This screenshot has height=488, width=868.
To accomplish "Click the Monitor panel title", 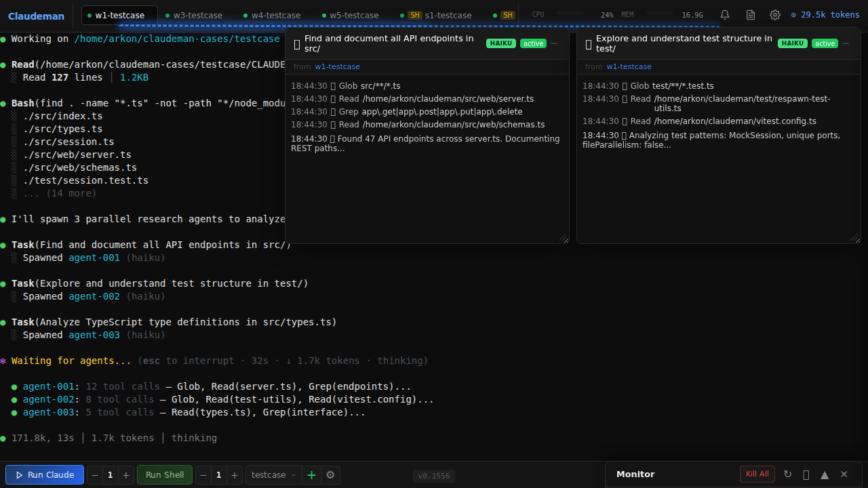I will (x=635, y=474).
